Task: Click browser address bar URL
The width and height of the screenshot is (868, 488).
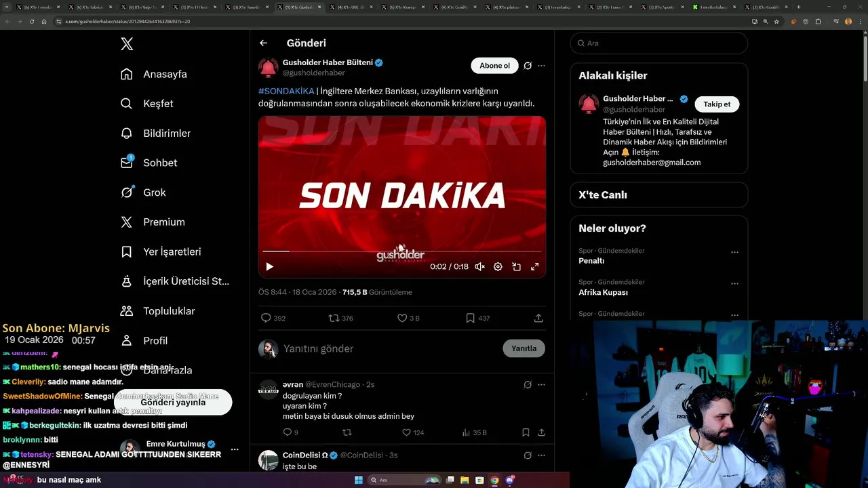Action: tap(127, 21)
